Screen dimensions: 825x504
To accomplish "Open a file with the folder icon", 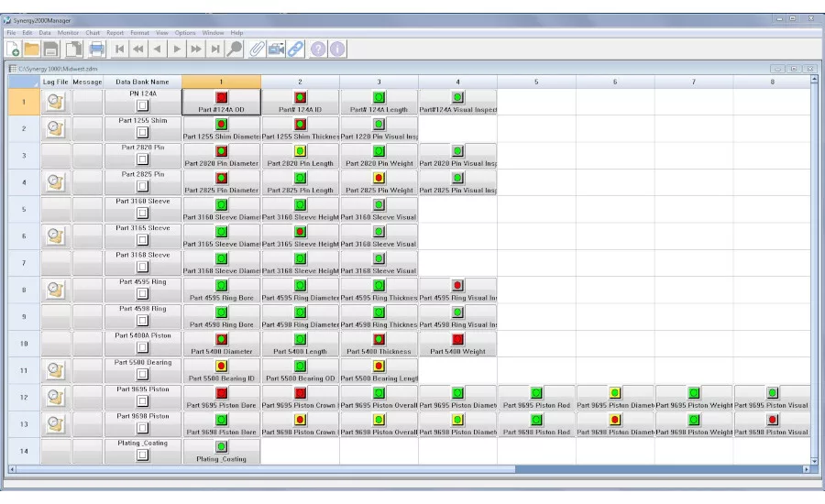I will coord(32,49).
